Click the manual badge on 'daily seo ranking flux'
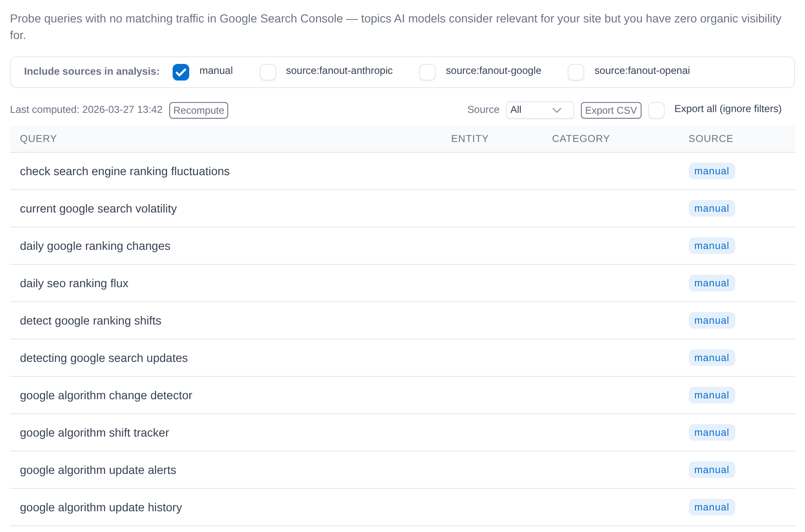This screenshot has width=805, height=532. [x=712, y=283]
